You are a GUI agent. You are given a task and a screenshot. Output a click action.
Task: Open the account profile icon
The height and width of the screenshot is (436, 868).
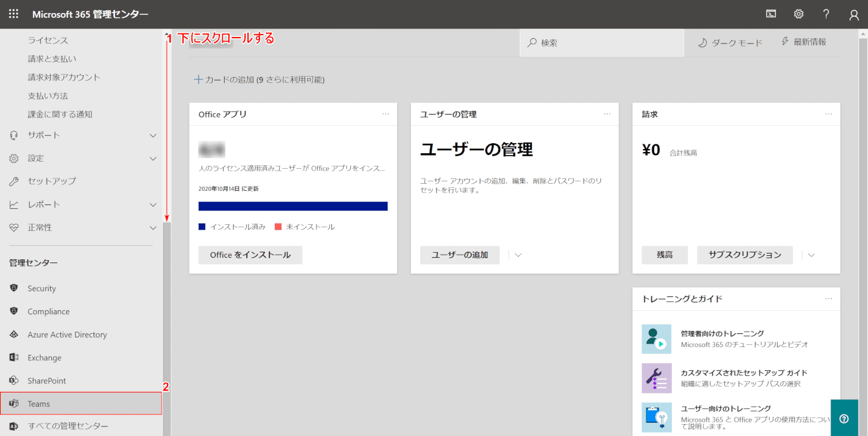tap(854, 15)
